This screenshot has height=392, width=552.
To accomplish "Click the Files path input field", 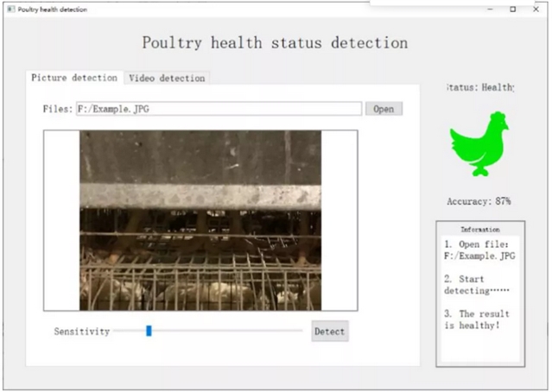I will coord(218,109).
